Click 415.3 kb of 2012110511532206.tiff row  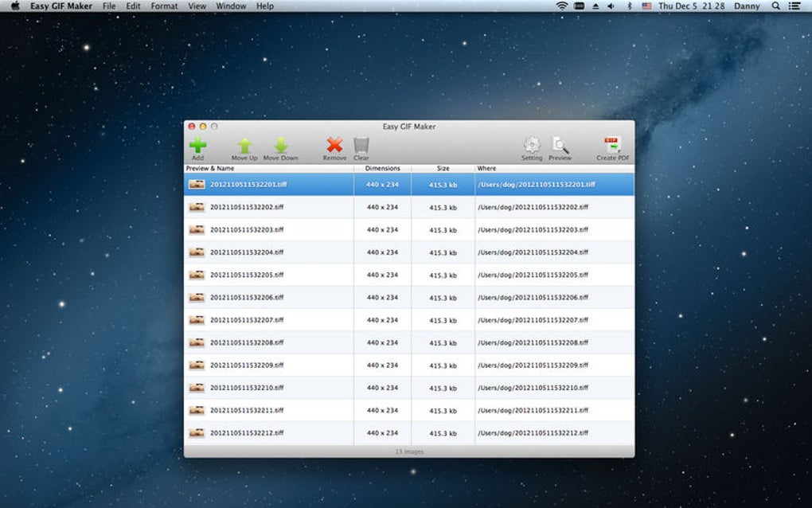click(443, 298)
